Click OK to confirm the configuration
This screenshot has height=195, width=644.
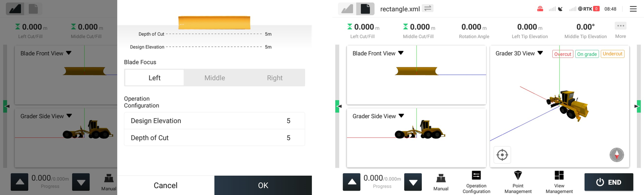[x=263, y=185]
